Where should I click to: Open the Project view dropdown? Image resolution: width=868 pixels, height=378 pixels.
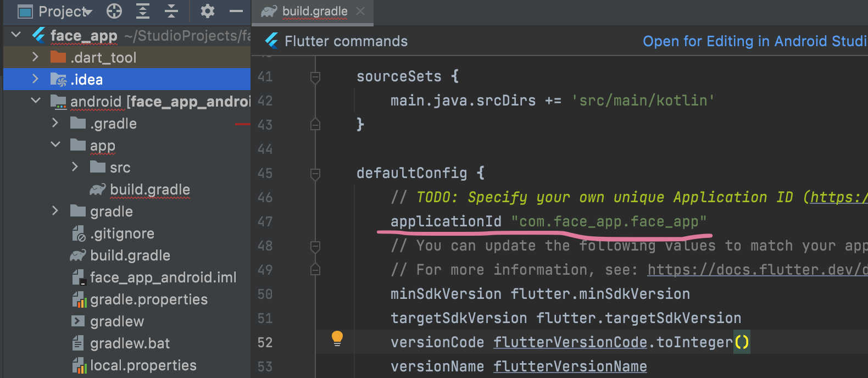click(65, 11)
